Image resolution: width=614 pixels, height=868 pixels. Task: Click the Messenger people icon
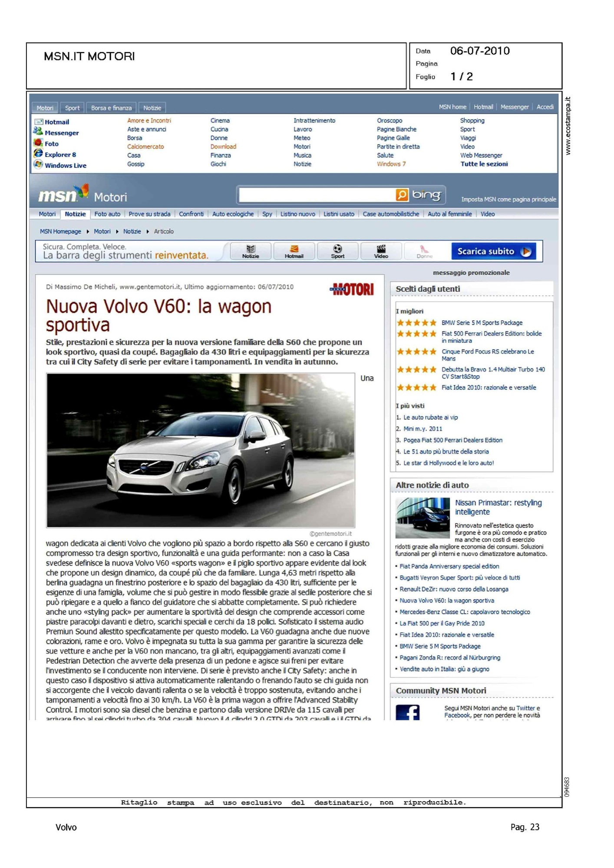(38, 132)
